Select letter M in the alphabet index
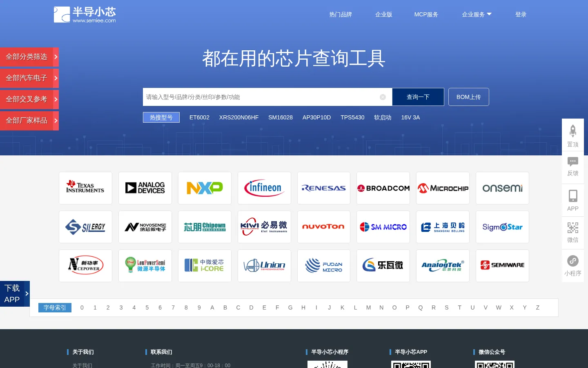 368,307
